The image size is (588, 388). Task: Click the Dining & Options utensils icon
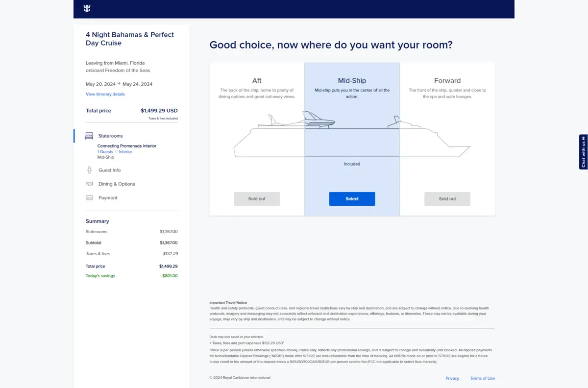89,184
